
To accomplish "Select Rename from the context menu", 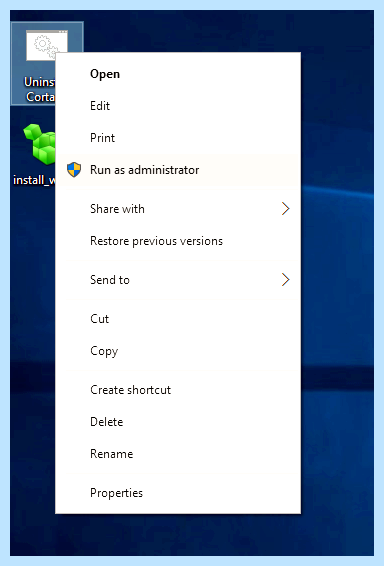I will tap(178, 454).
